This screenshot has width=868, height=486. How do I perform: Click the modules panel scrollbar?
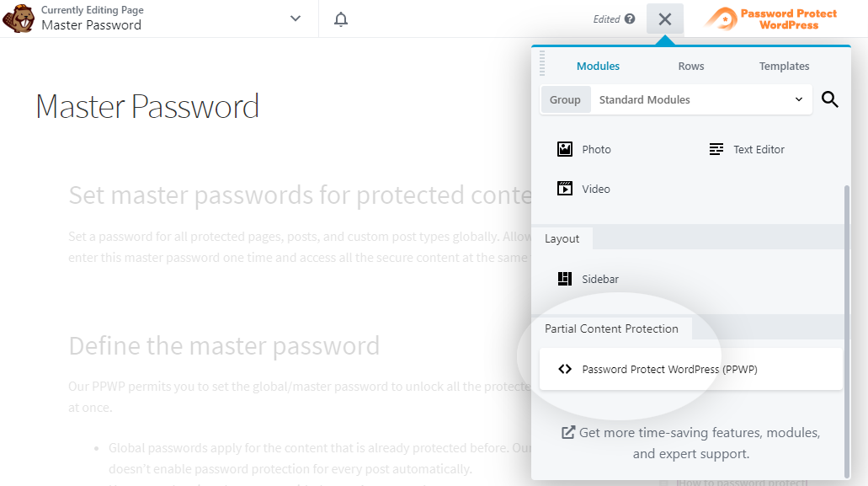[x=846, y=331]
